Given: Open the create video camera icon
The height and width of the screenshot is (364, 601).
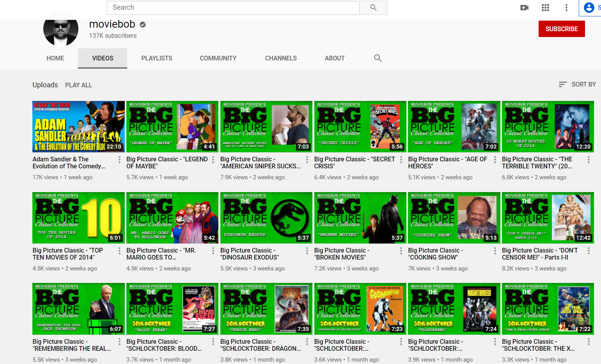Looking at the screenshot, I should pyautogui.click(x=525, y=7).
